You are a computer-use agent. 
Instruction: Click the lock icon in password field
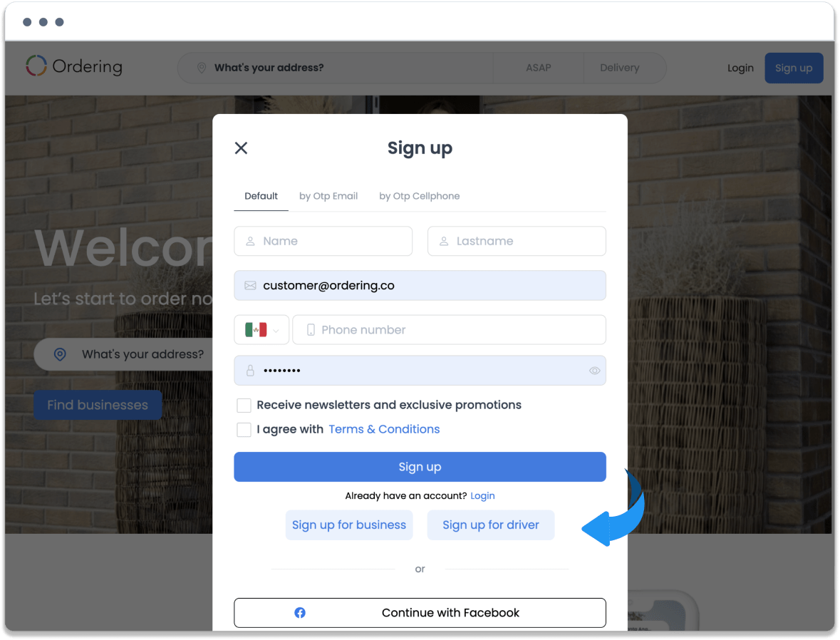point(250,371)
